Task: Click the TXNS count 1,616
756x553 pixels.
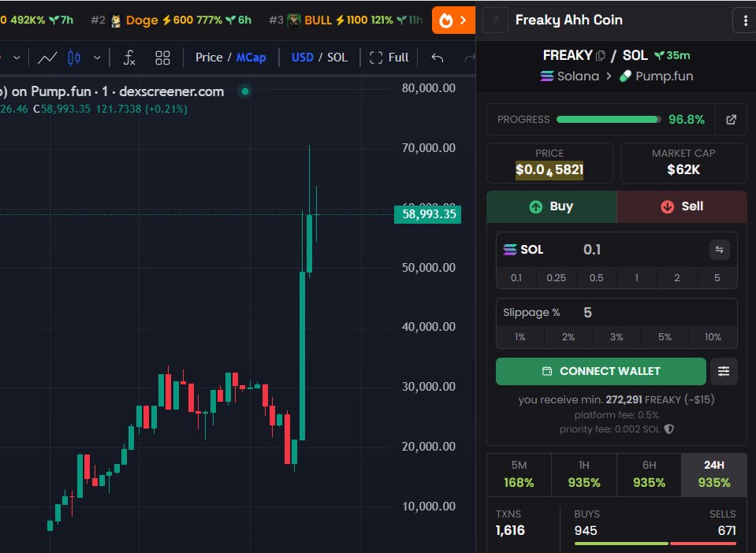Action: tap(510, 530)
